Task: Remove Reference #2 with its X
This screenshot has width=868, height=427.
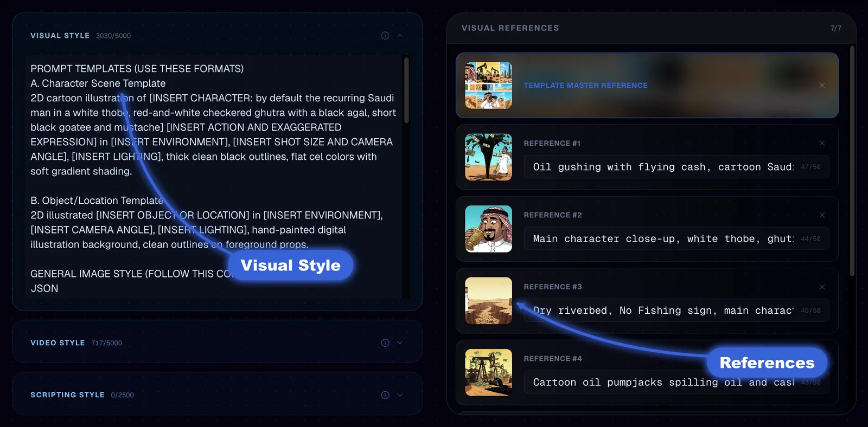Action: point(822,215)
